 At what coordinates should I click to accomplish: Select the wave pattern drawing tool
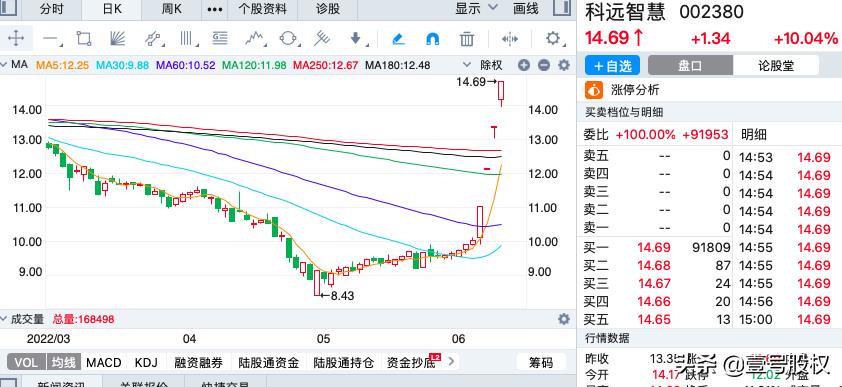[x=255, y=39]
